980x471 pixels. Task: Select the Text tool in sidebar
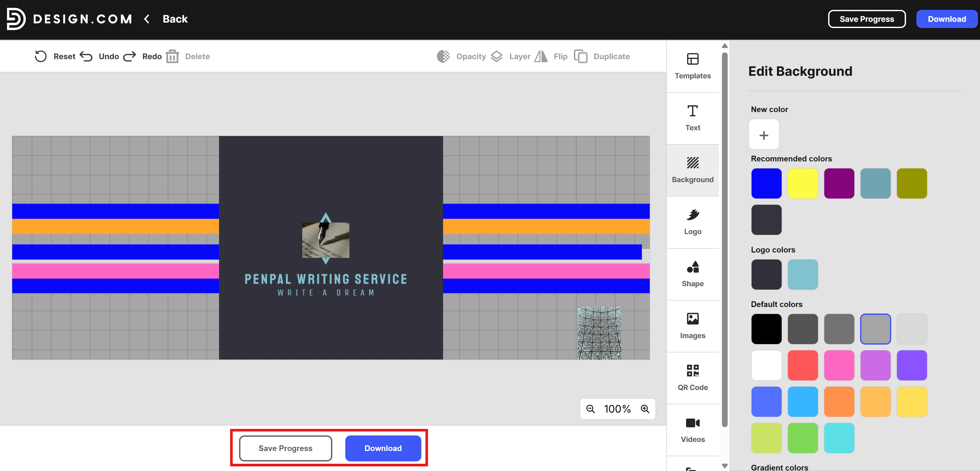point(692,118)
